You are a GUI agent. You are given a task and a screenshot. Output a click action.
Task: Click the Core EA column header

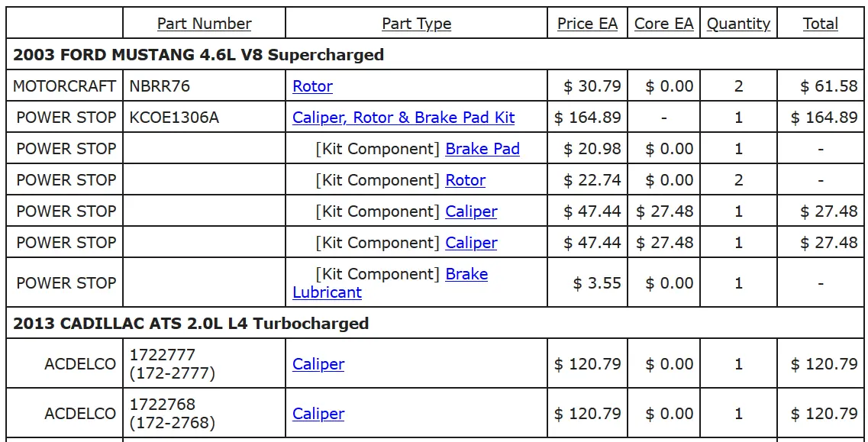pos(663,24)
